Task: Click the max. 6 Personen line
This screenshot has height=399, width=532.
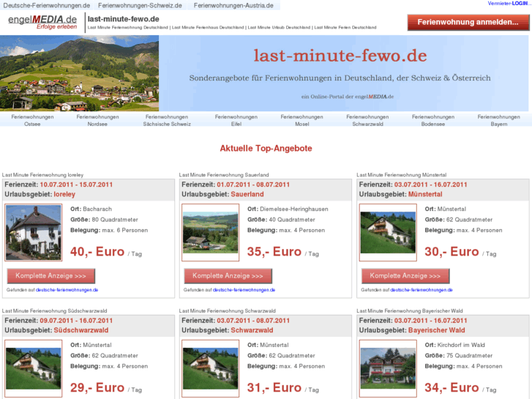Action: (x=109, y=230)
